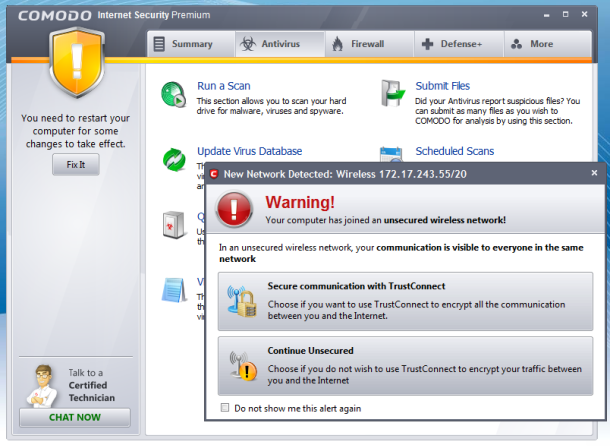Select the Defense+ tab
This screenshot has width=610, height=448.
[x=459, y=44]
